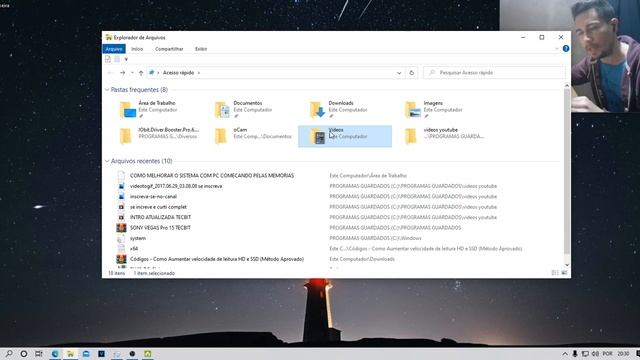This screenshot has width=640, height=360.
Task: Select Códigos - Como Aumentar velocidade file
Action: pos(217,259)
